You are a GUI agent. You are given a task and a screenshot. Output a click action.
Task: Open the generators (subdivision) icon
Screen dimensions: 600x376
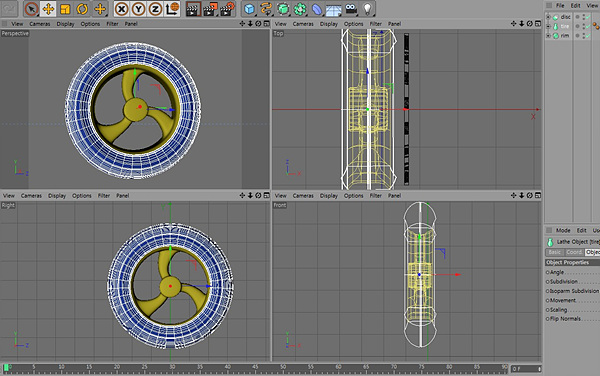283,9
